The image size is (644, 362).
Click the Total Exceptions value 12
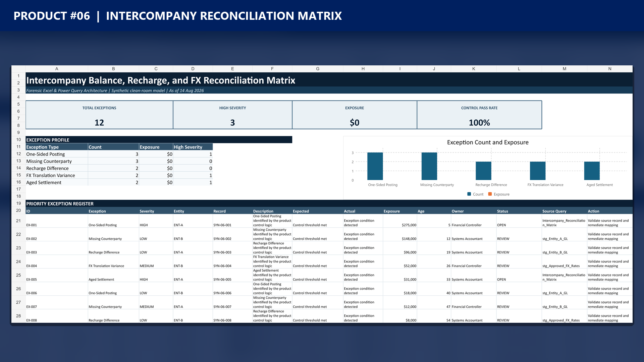[x=99, y=123]
